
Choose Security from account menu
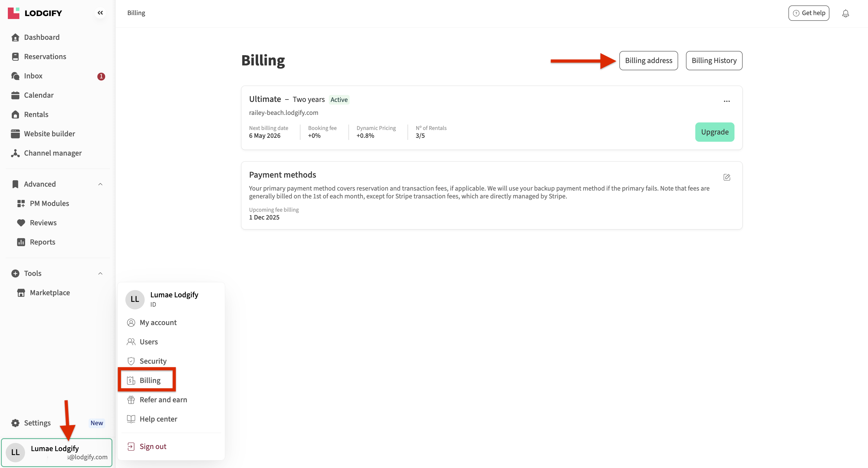(153, 361)
